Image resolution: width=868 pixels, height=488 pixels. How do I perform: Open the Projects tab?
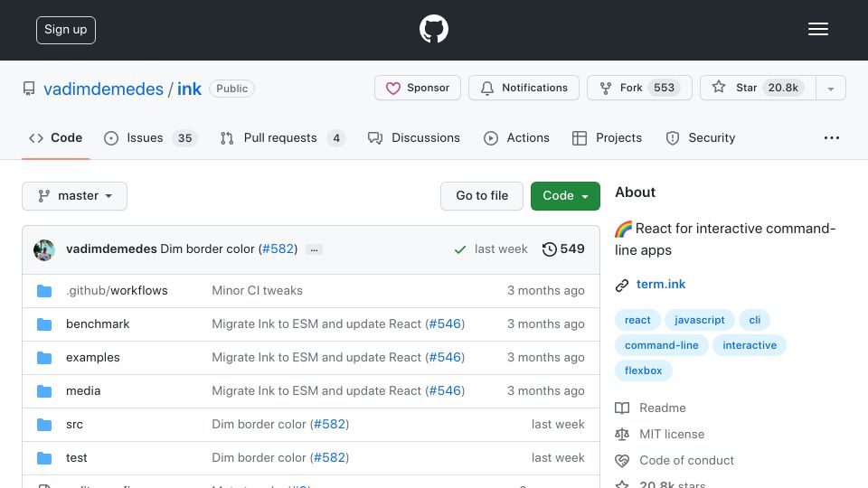(x=607, y=137)
